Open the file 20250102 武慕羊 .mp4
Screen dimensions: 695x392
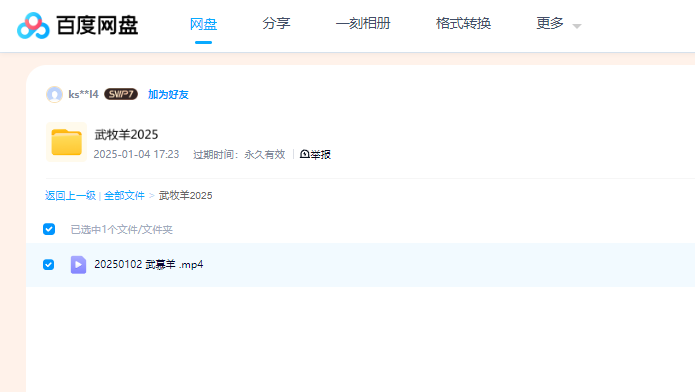(x=148, y=265)
